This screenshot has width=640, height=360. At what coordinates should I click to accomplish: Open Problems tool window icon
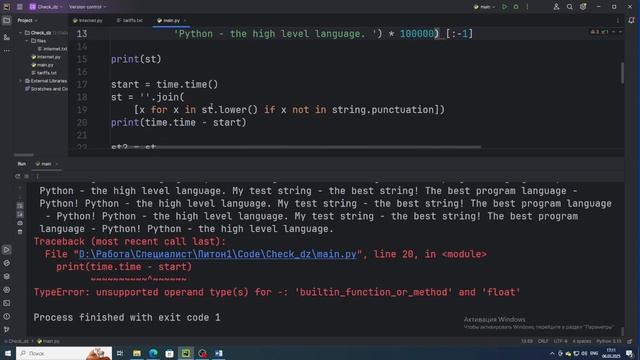(x=7, y=316)
